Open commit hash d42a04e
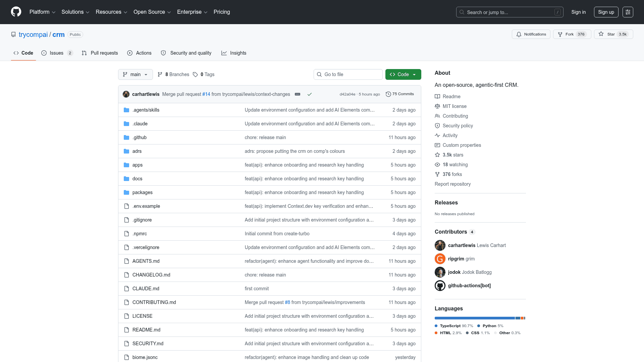The height and width of the screenshot is (362, 644). coord(347,94)
